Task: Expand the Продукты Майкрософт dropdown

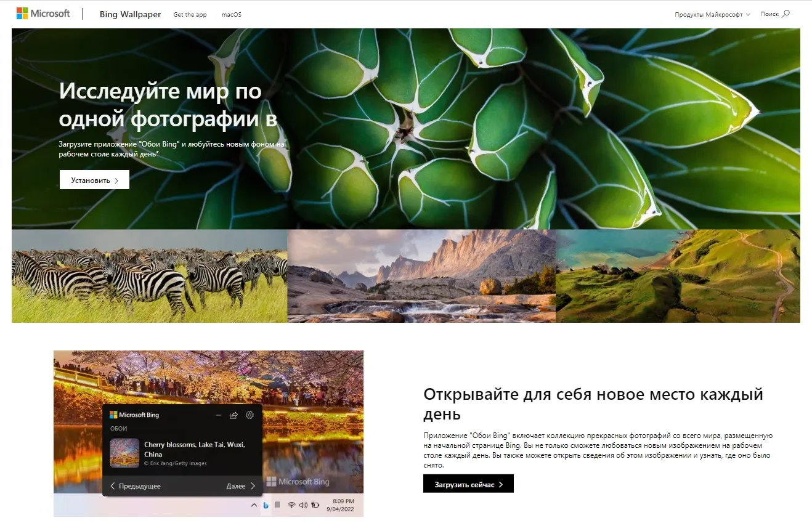Action: 712,14
